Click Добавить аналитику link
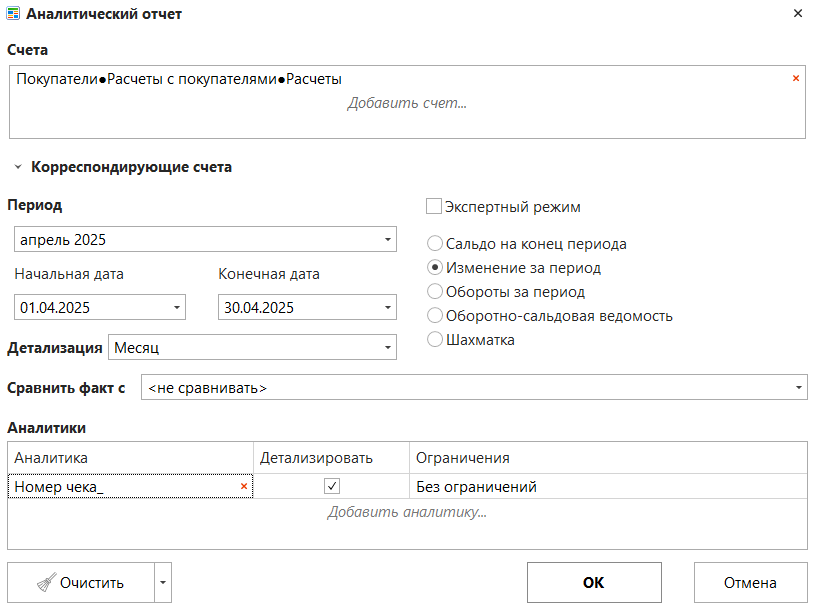Image resolution: width=817 pixels, height=613 pixels. (407, 512)
